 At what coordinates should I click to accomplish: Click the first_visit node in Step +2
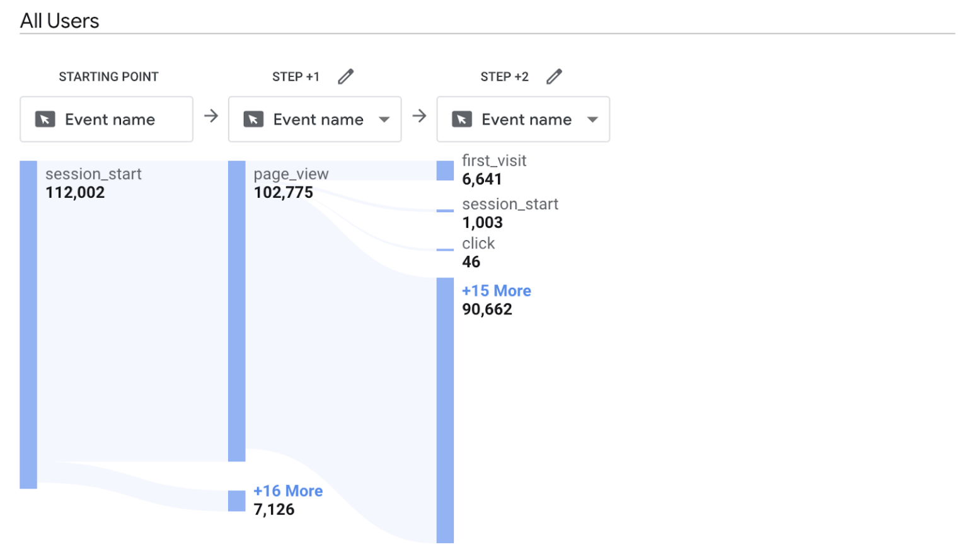[444, 171]
